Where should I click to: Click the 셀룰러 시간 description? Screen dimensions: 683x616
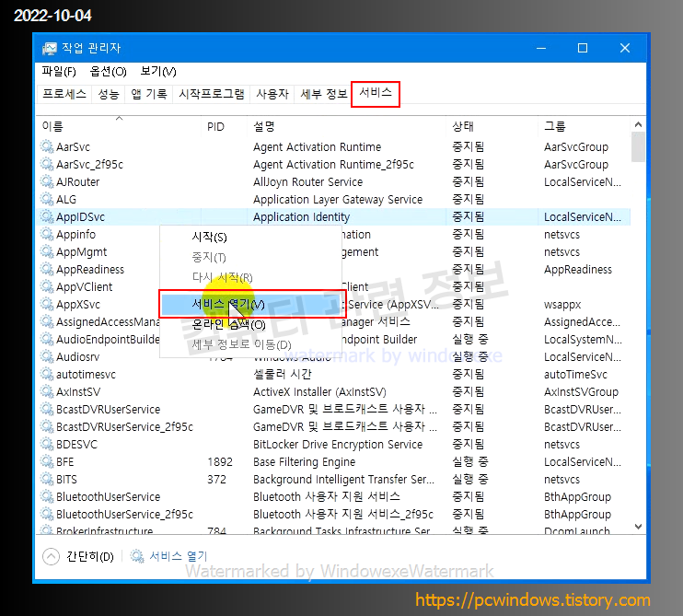283,374
